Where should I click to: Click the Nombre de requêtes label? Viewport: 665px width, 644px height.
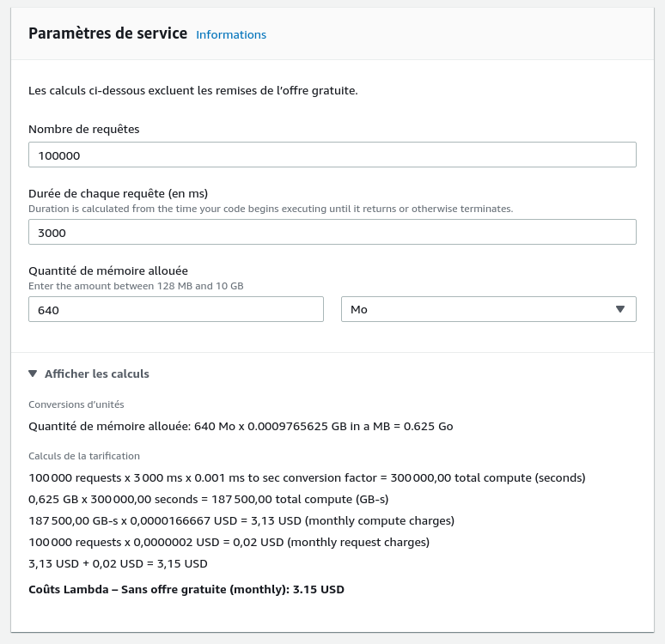click(84, 129)
